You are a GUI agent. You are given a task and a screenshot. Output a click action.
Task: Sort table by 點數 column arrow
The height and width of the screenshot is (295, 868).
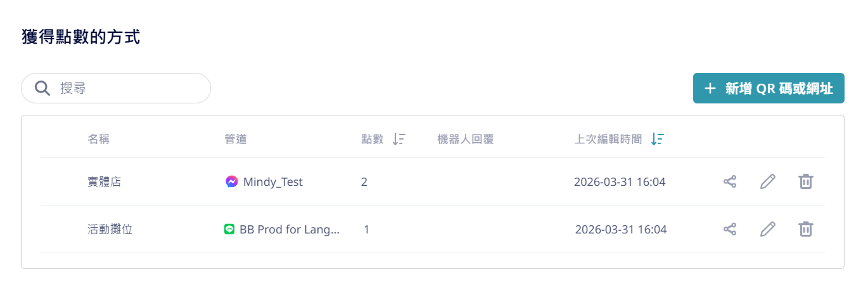coord(399,139)
